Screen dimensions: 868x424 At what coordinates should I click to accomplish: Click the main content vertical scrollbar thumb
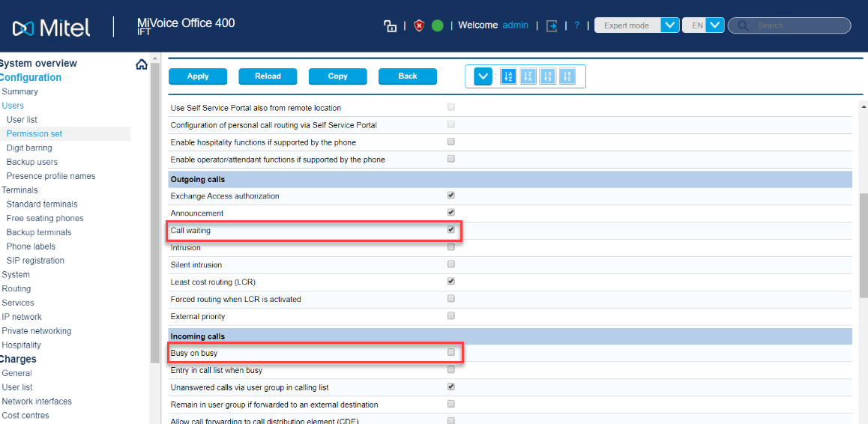click(862, 243)
